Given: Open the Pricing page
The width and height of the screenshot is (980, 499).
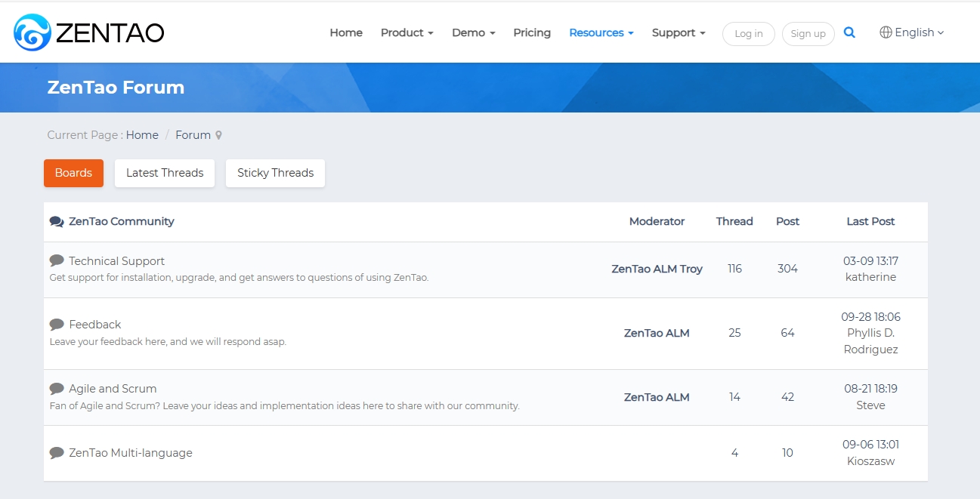Looking at the screenshot, I should click(532, 32).
